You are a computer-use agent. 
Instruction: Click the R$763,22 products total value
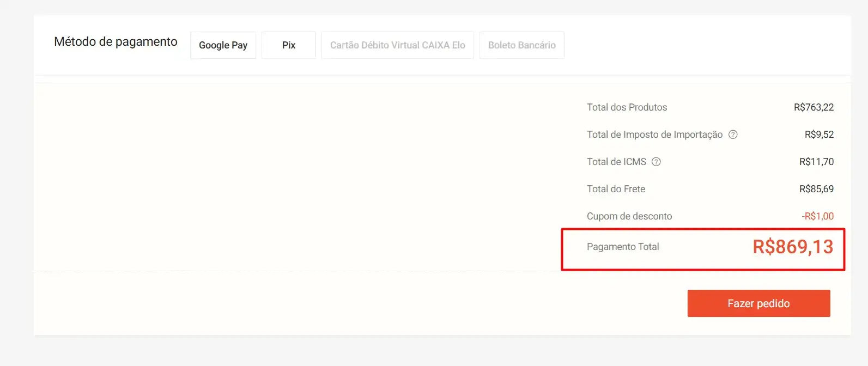(x=814, y=107)
